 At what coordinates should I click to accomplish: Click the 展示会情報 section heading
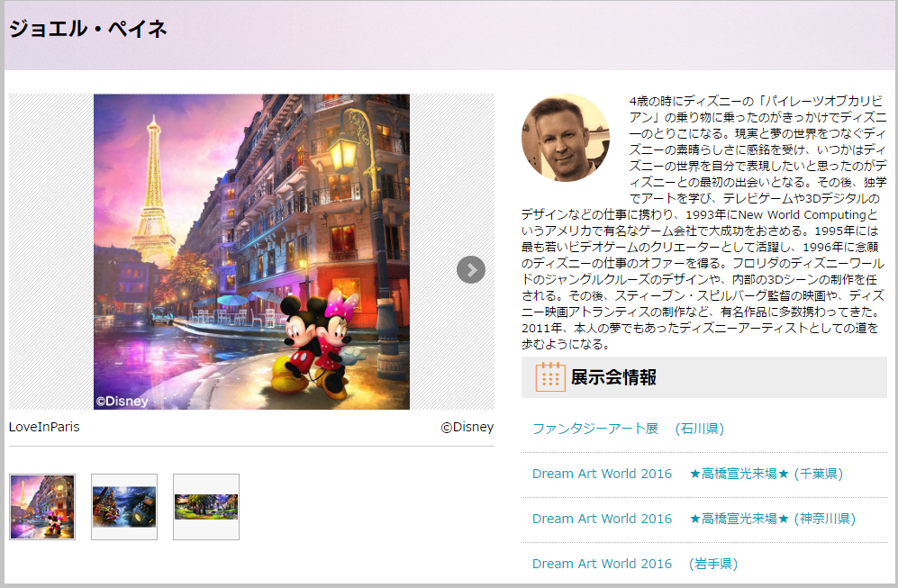pyautogui.click(x=613, y=377)
